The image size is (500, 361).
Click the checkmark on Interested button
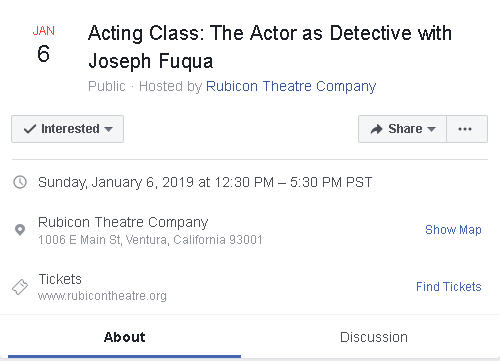(x=30, y=129)
